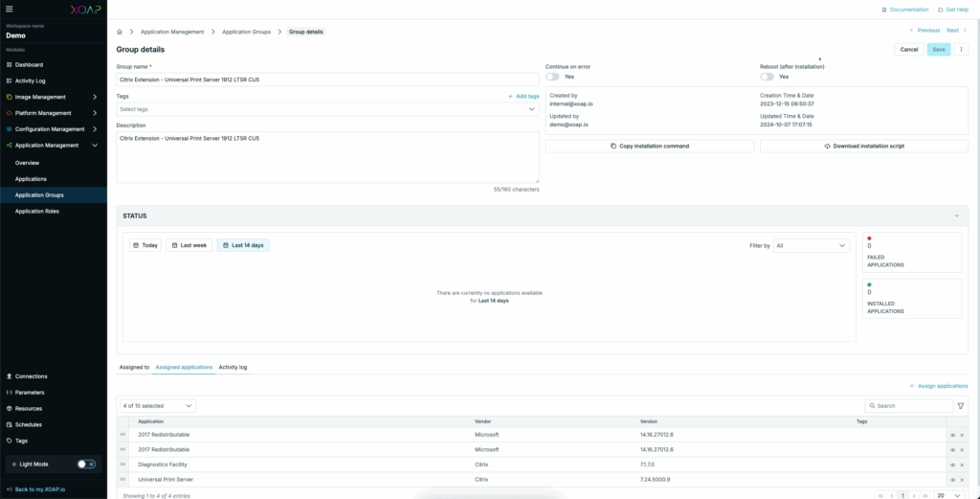This screenshot has height=499, width=980.
Task: Open the sidebar Tags page
Action: (x=21, y=441)
